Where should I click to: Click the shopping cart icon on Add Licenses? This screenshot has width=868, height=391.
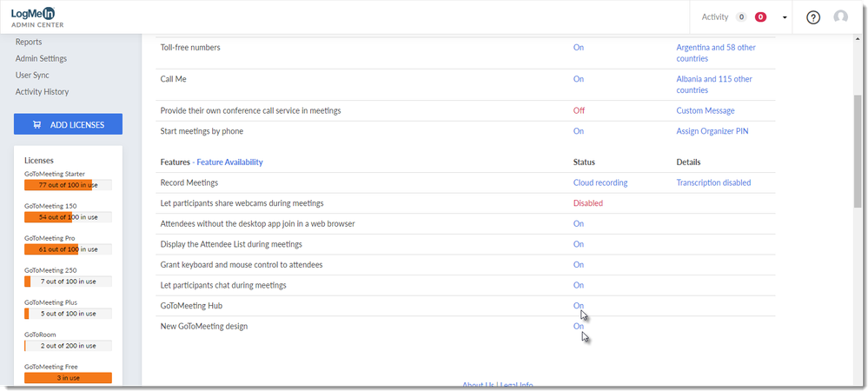pyautogui.click(x=37, y=124)
